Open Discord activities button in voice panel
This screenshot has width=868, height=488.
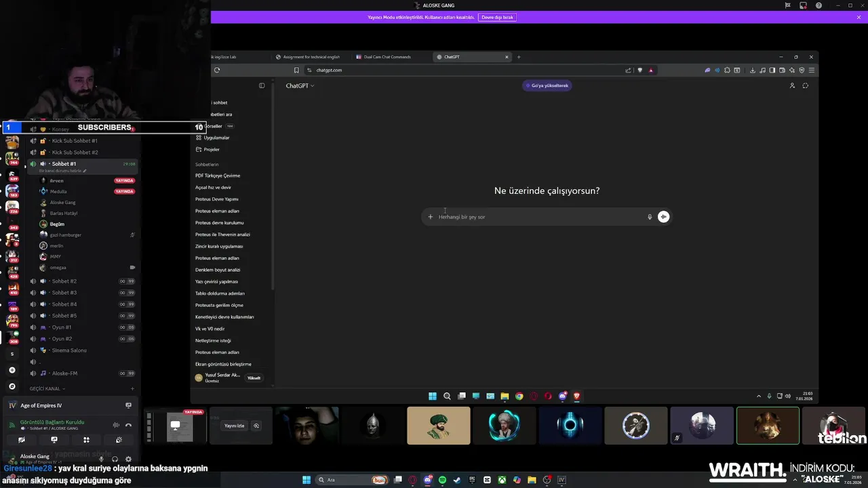[86, 440]
